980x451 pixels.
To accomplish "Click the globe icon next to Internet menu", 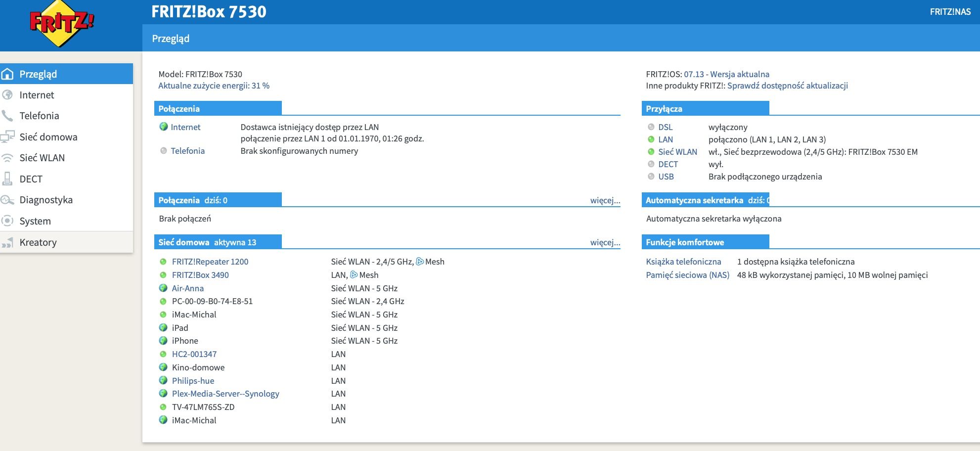I will click(x=7, y=95).
